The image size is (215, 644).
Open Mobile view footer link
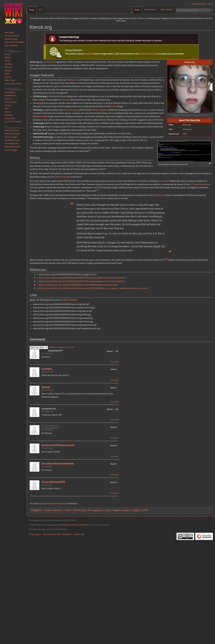coord(79,534)
